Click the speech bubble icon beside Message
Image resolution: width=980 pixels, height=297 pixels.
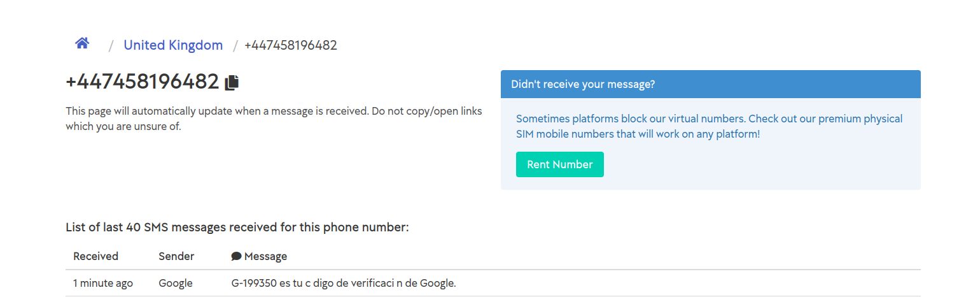click(236, 256)
